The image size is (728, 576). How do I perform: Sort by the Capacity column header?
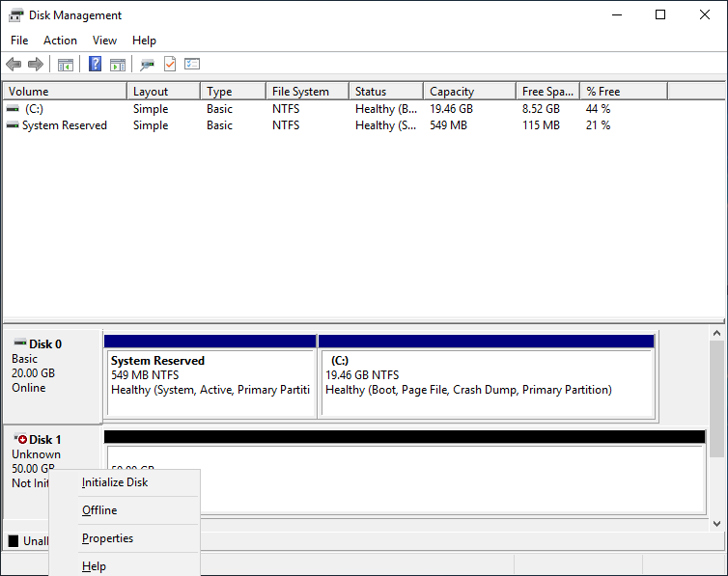point(470,92)
